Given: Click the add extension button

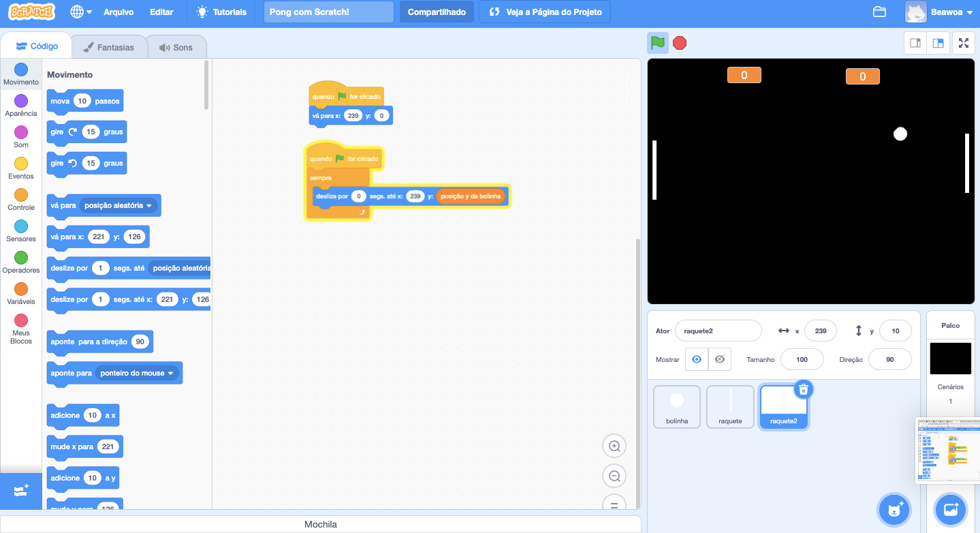Looking at the screenshot, I should [x=21, y=491].
